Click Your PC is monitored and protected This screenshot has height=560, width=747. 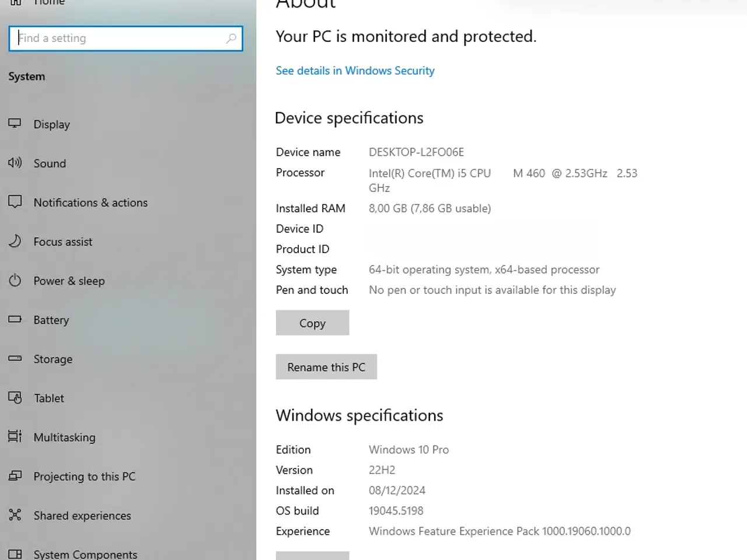point(406,36)
